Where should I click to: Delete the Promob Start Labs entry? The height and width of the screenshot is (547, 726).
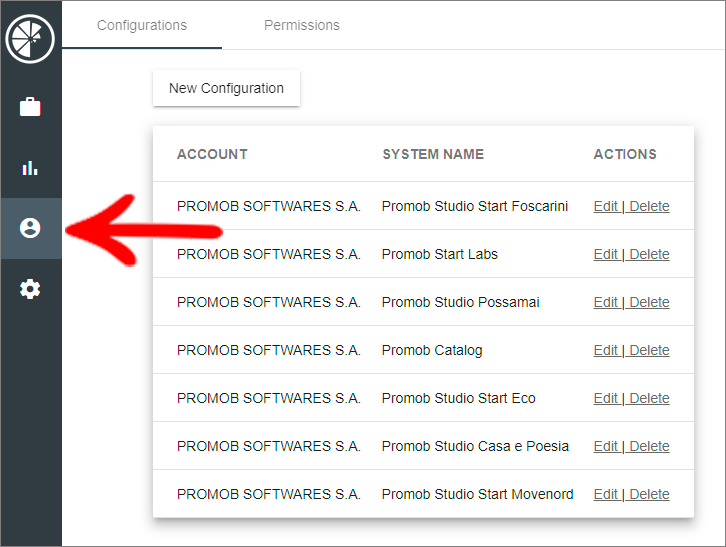649,254
